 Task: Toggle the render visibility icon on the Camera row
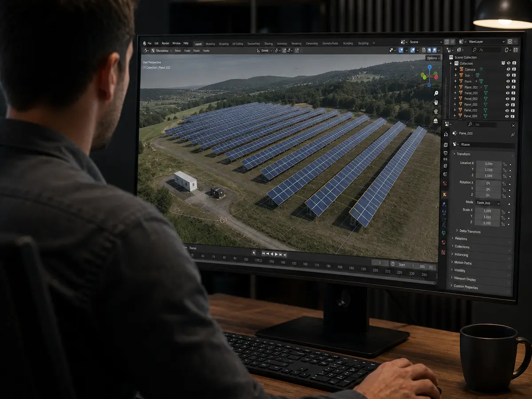pyautogui.click(x=514, y=70)
